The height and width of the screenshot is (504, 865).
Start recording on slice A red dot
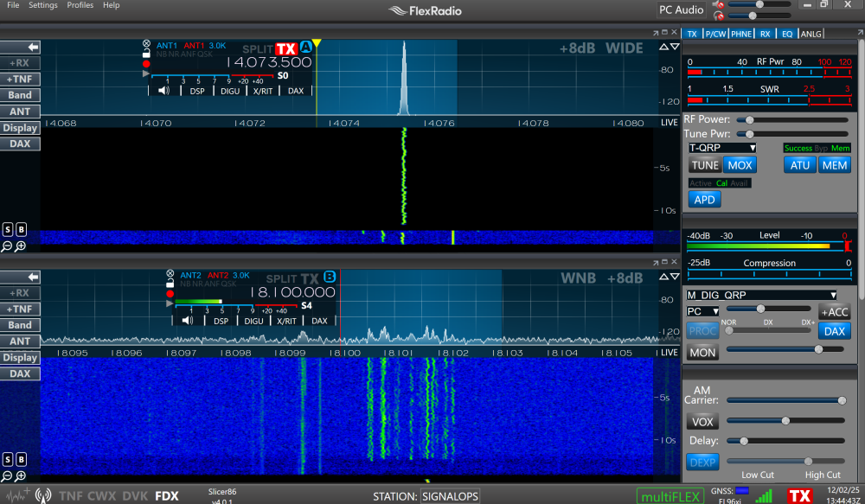[146, 64]
